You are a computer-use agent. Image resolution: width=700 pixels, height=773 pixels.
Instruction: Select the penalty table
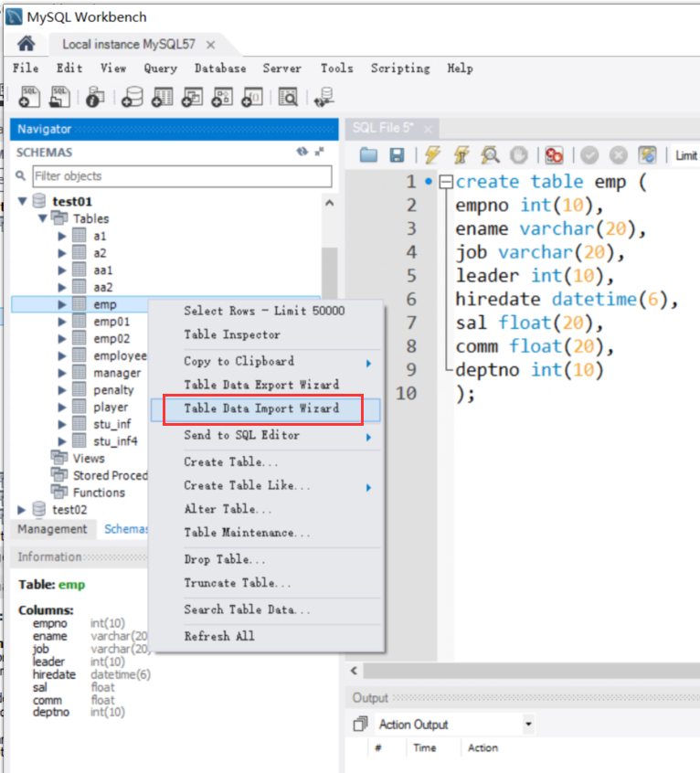(113, 390)
